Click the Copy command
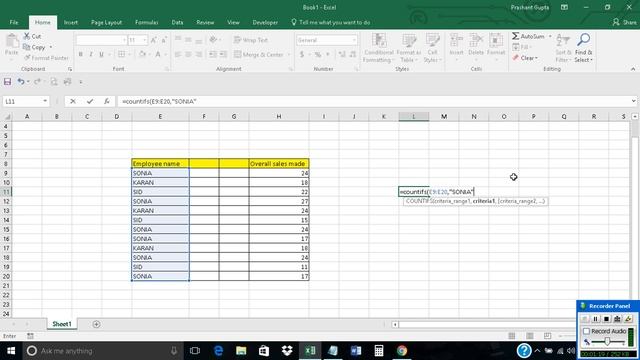 tap(35, 47)
